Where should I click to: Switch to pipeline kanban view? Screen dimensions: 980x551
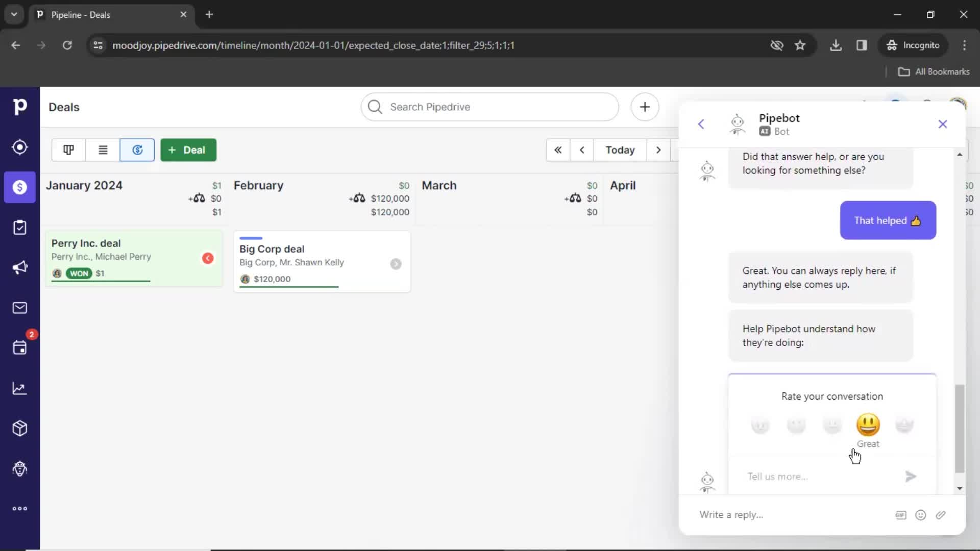coord(68,150)
